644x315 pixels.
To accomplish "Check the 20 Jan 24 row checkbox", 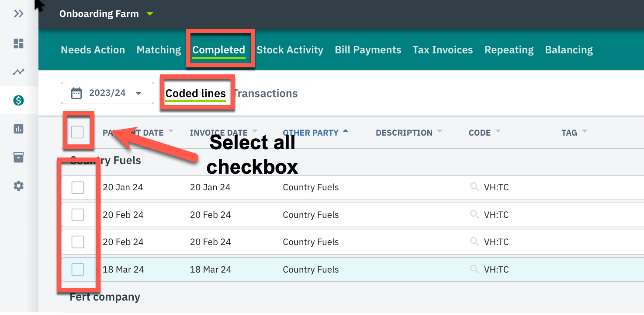I will point(77,187).
